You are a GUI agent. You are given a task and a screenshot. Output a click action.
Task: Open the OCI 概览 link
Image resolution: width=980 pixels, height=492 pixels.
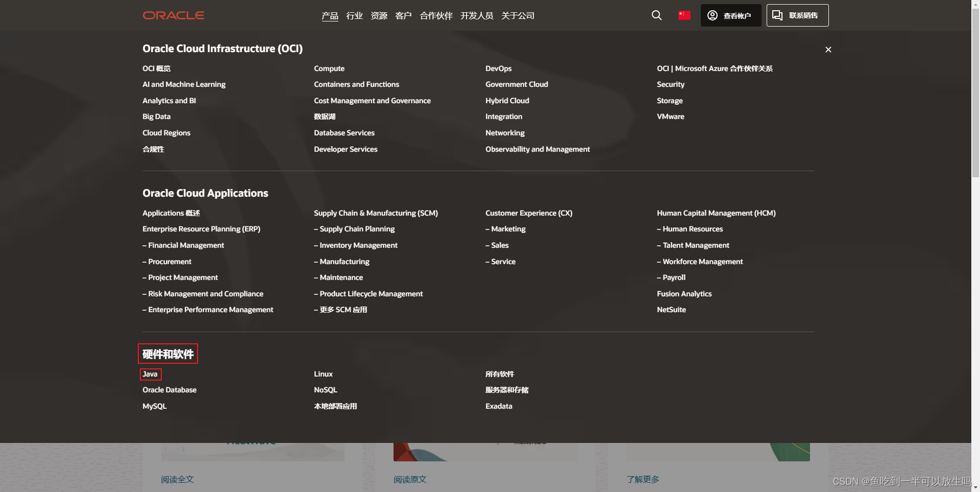click(157, 68)
